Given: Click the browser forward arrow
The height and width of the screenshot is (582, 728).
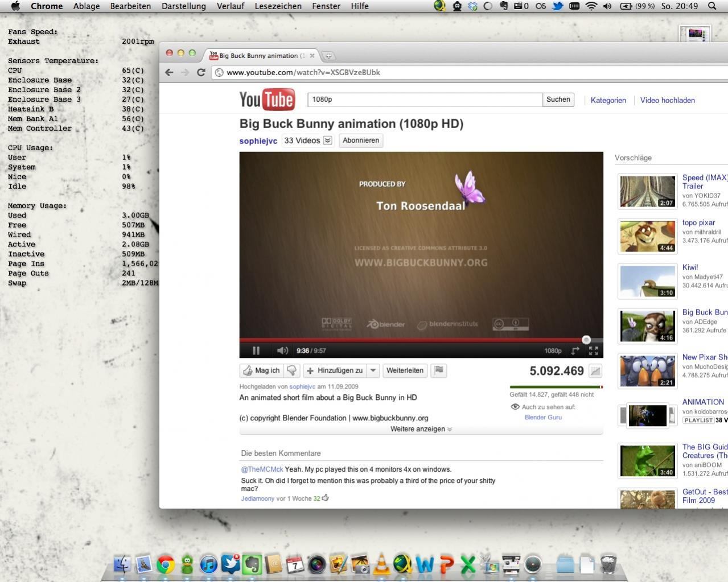Looking at the screenshot, I should pos(185,72).
